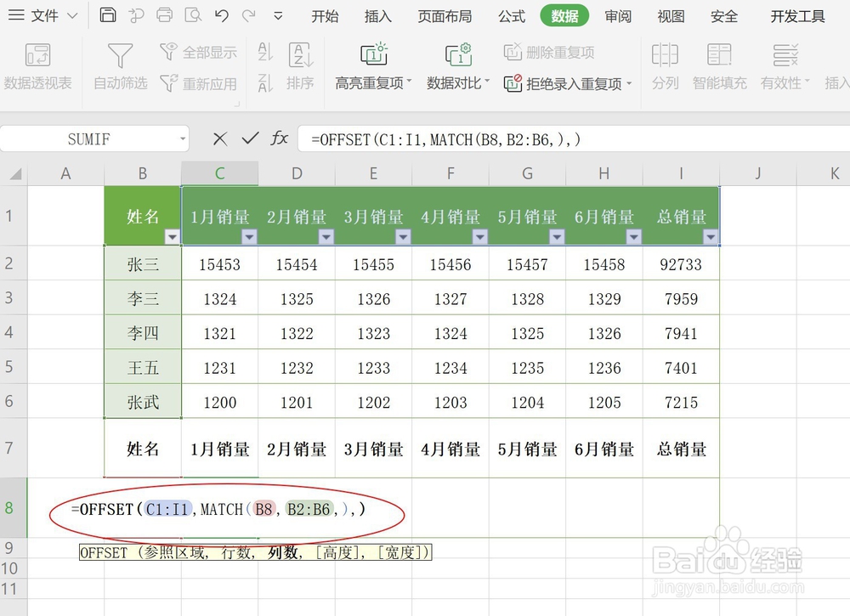Open the filter dropdown on 总销量 column
This screenshot has width=850, height=616.
coord(711,236)
